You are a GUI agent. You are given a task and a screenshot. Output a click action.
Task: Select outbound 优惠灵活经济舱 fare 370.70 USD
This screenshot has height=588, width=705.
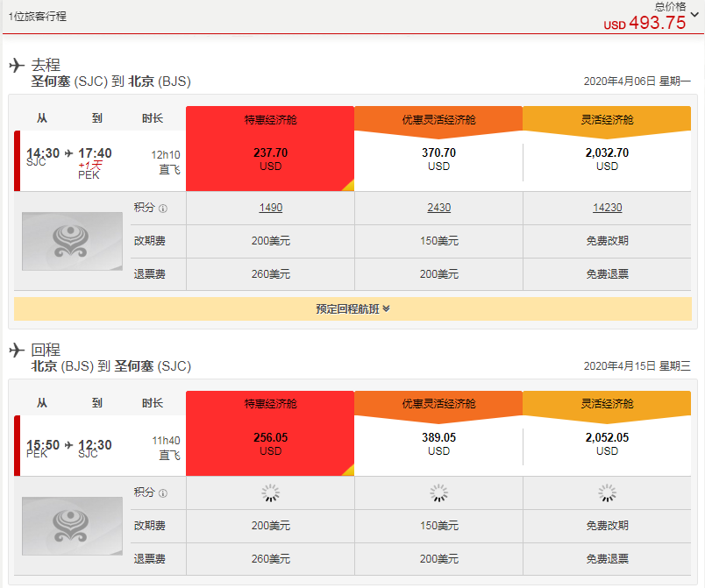[438, 159]
